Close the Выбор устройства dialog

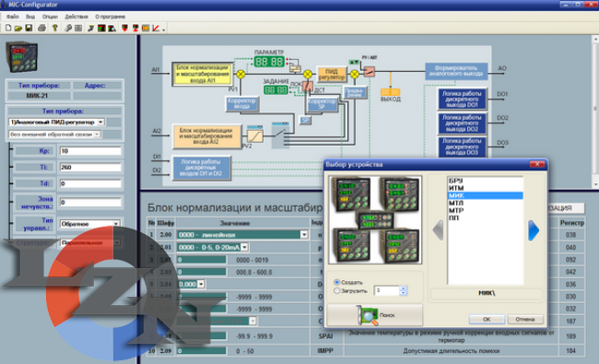[537, 164]
